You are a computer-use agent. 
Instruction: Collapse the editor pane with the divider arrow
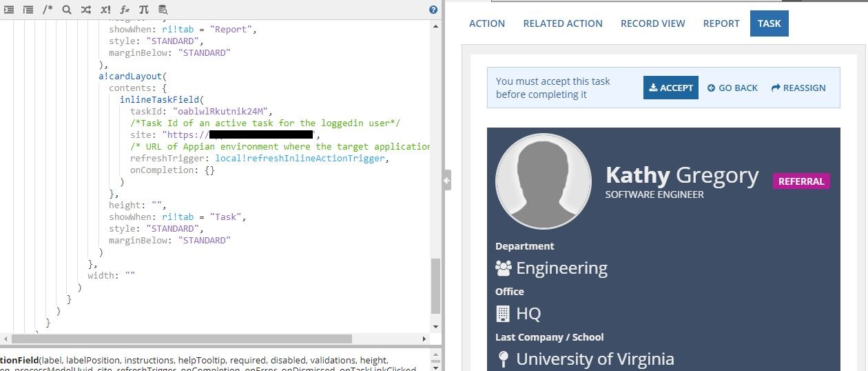pyautogui.click(x=446, y=181)
